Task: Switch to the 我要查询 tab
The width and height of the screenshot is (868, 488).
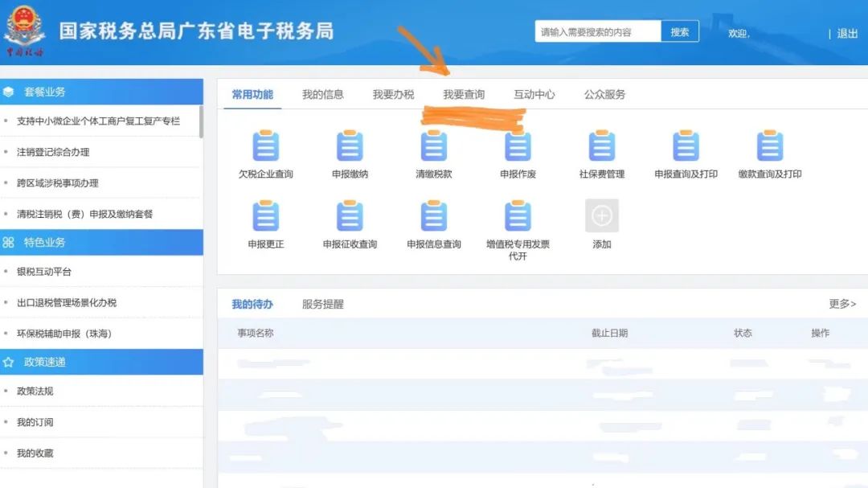Action: pos(464,95)
